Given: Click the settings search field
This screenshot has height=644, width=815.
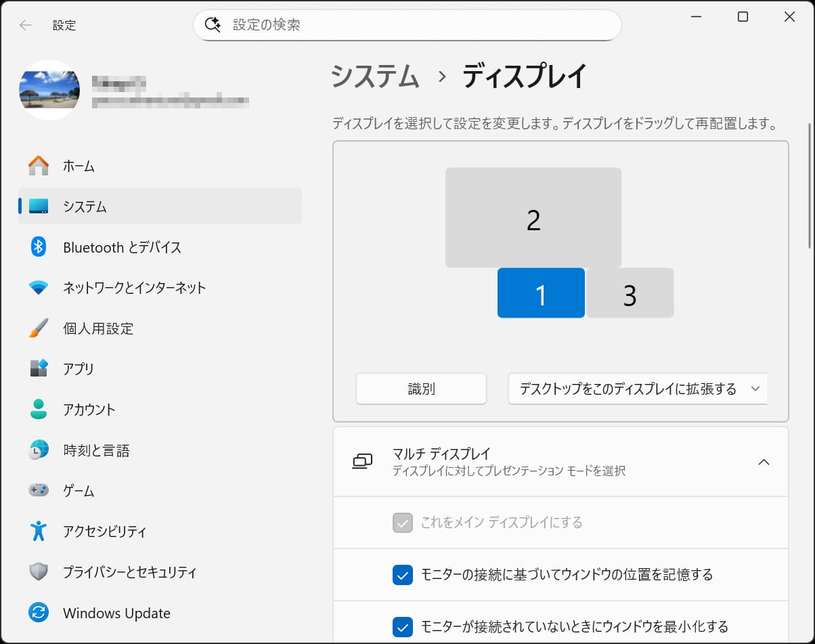Looking at the screenshot, I should [420, 25].
